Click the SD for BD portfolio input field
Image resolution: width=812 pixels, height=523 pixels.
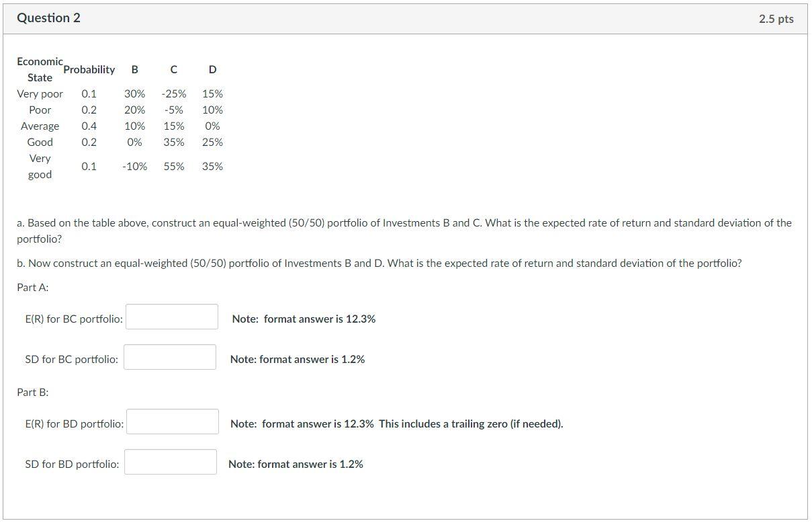[170, 461]
